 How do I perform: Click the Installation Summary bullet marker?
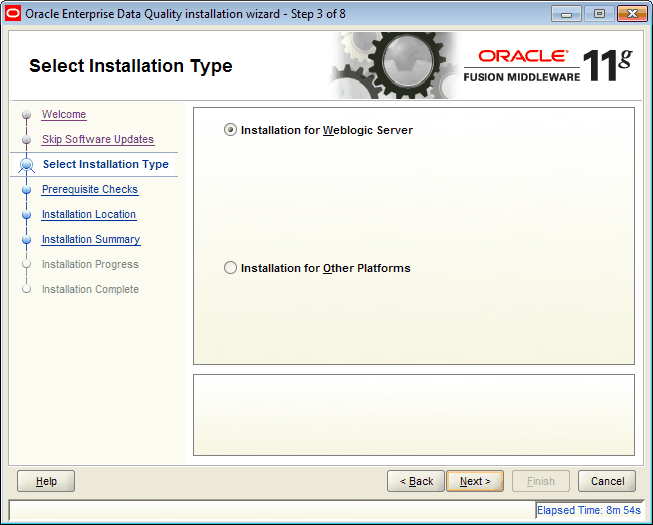(27, 240)
